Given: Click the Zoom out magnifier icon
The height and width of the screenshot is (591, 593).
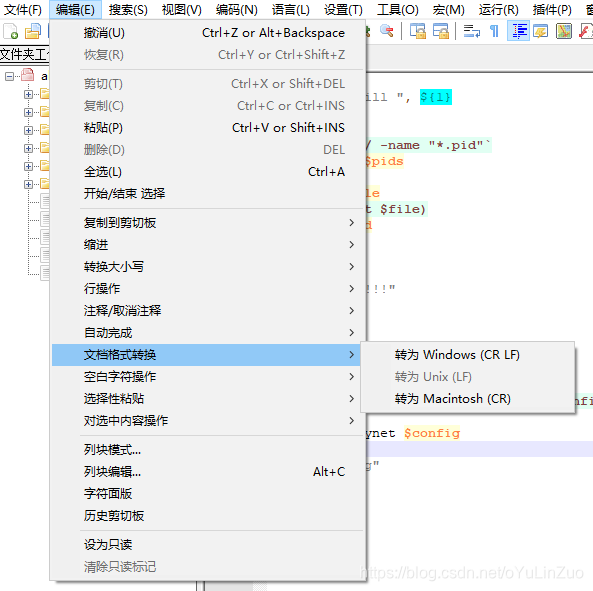Looking at the screenshot, I should (x=387, y=31).
